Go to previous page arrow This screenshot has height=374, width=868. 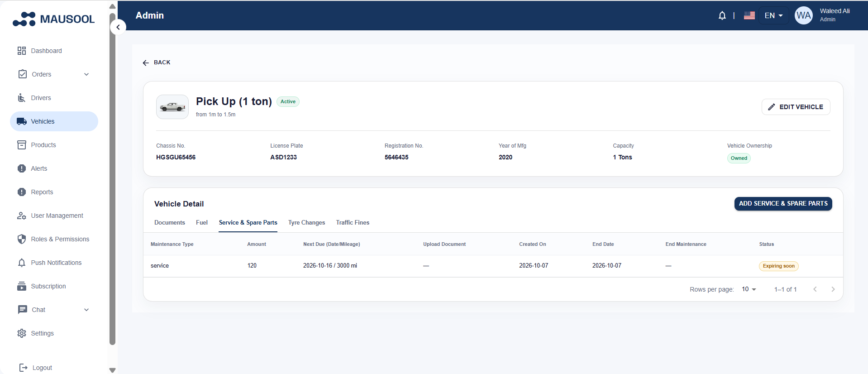[x=815, y=289]
